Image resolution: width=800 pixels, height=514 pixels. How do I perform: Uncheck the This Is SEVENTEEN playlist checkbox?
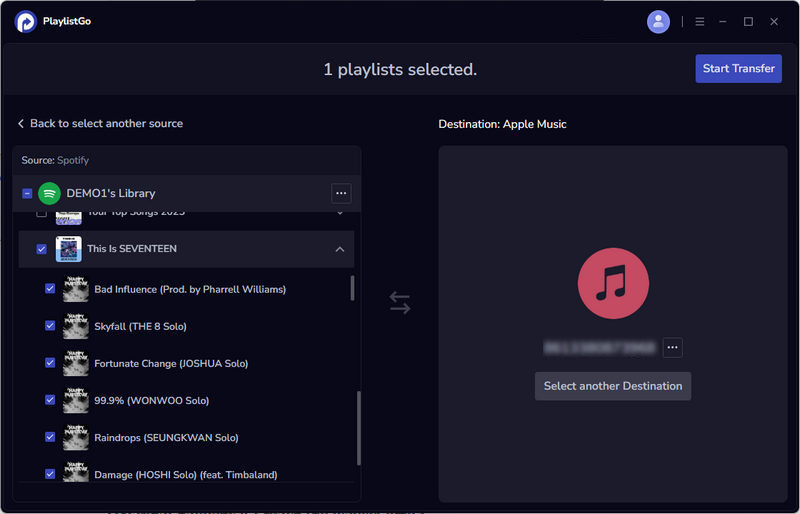[41, 249]
